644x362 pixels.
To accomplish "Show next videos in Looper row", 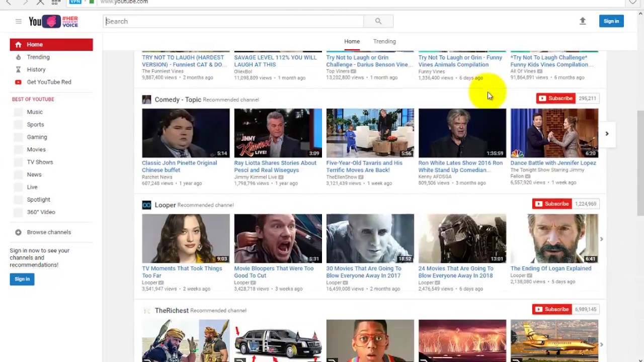I will tap(601, 239).
